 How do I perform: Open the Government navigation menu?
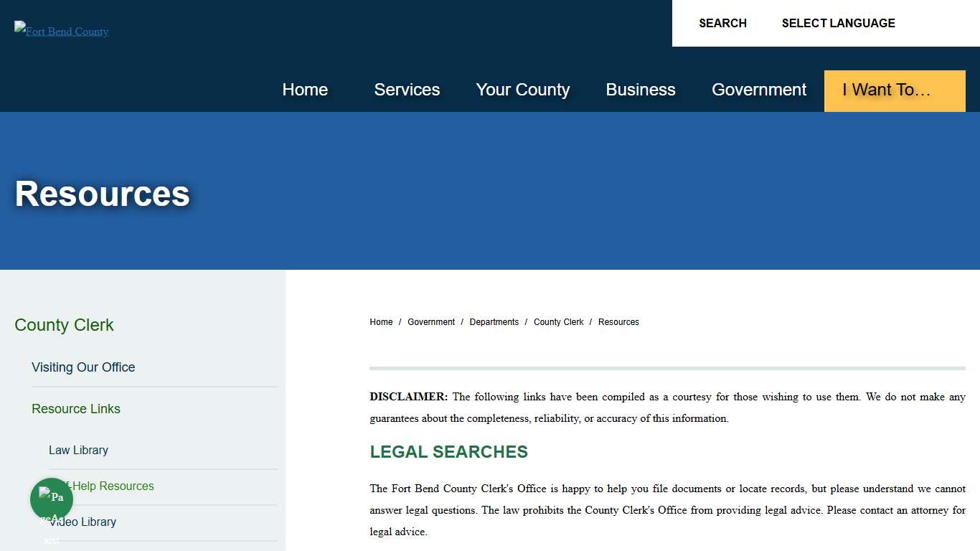click(x=759, y=90)
